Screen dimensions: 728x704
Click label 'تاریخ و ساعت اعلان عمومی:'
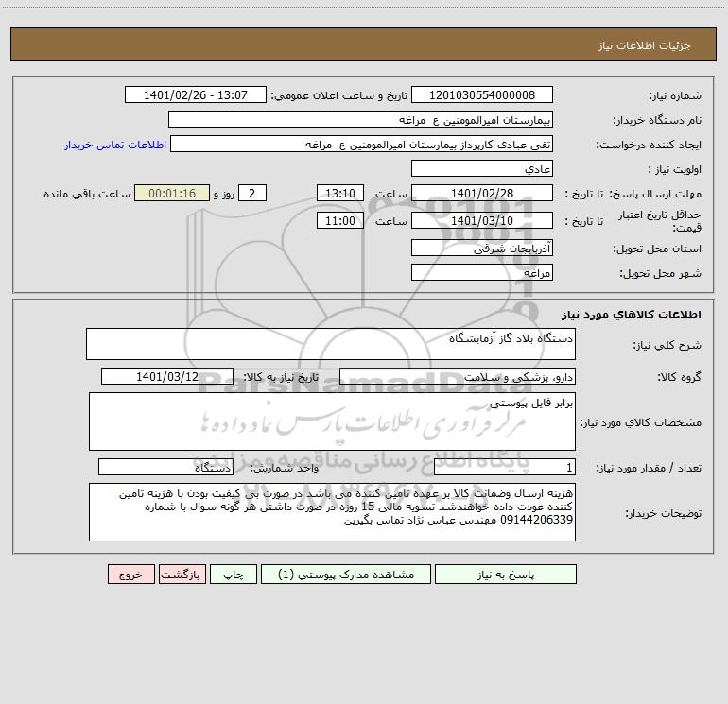click(x=339, y=95)
